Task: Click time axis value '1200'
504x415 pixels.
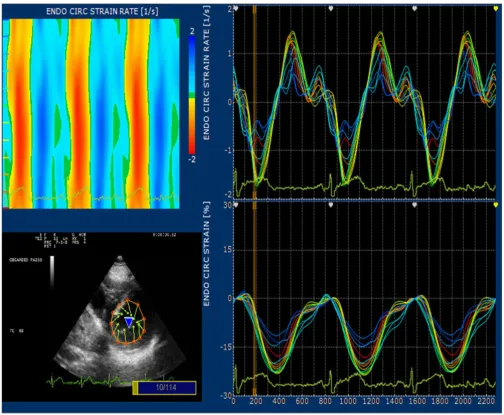Action: coord(371,401)
